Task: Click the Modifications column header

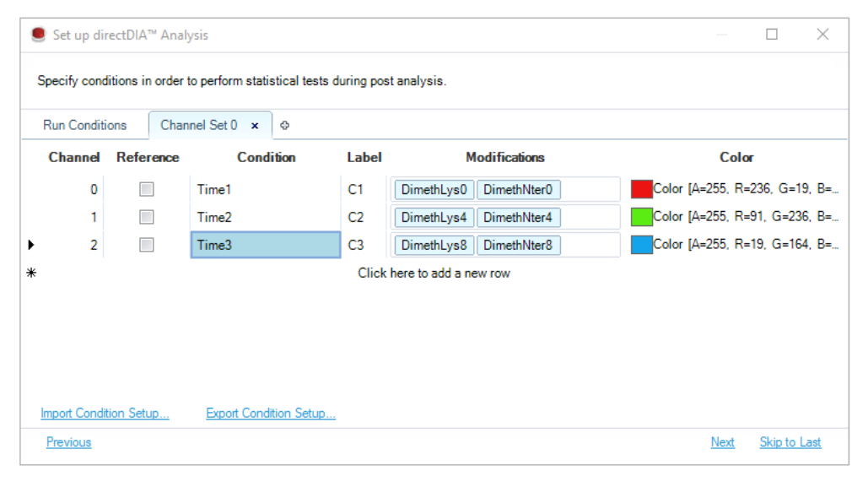Action: pyautogui.click(x=504, y=157)
